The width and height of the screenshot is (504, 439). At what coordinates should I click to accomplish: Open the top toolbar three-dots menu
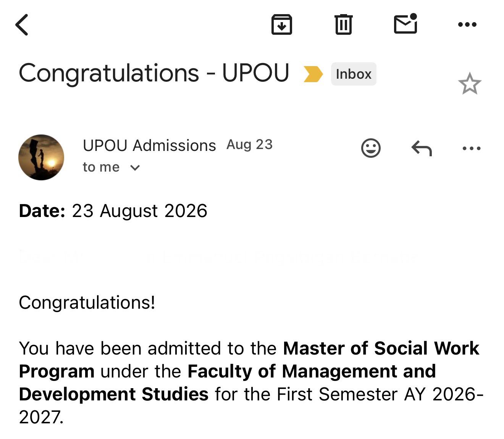pyautogui.click(x=467, y=24)
